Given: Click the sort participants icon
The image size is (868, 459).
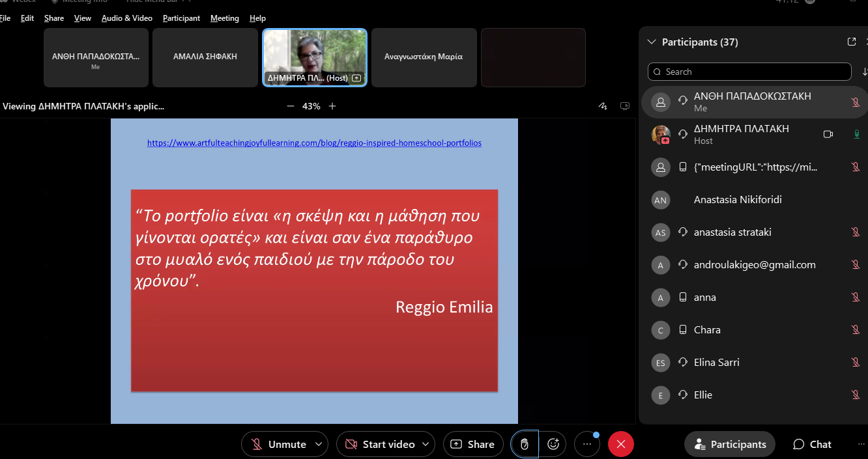Looking at the screenshot, I should (x=864, y=72).
